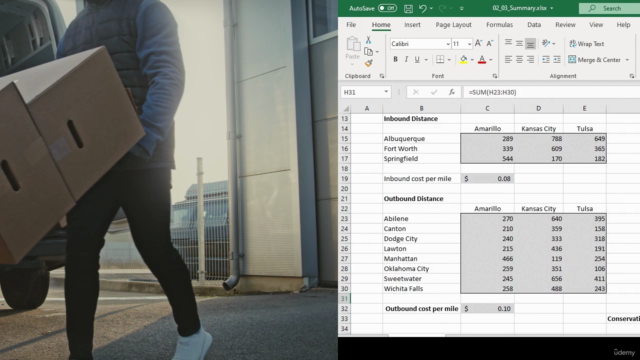Switch to the Insert ribbon tab
This screenshot has height=360, width=640.
pos(412,25)
